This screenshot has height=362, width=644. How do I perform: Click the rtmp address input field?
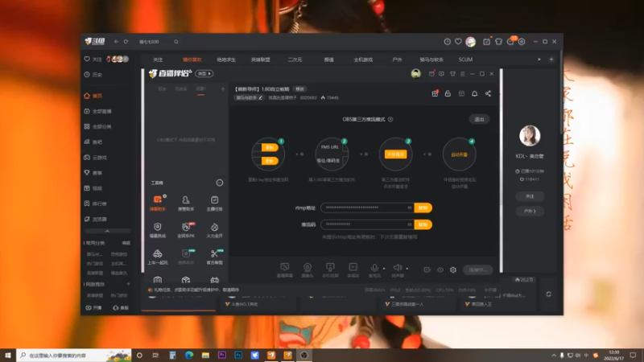(x=367, y=208)
